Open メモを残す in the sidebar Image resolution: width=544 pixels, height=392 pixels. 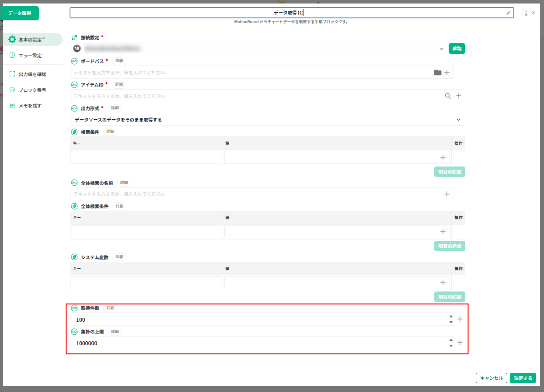[x=30, y=106]
